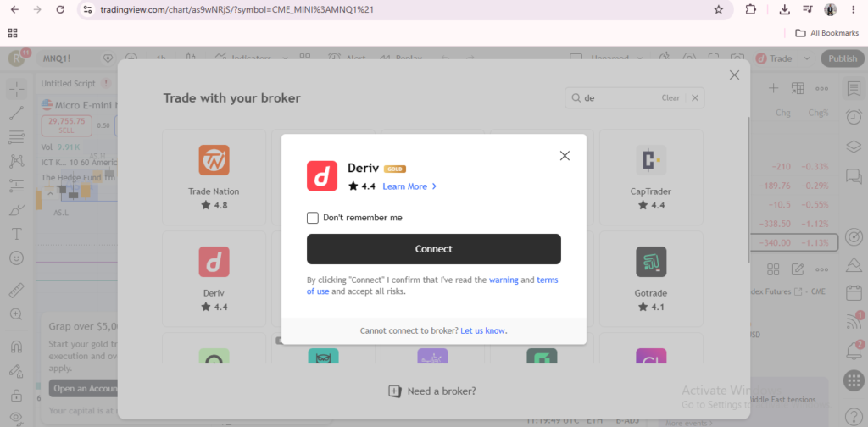Click the SELL 29,755.75 button
The height and width of the screenshot is (427, 868).
click(66, 125)
